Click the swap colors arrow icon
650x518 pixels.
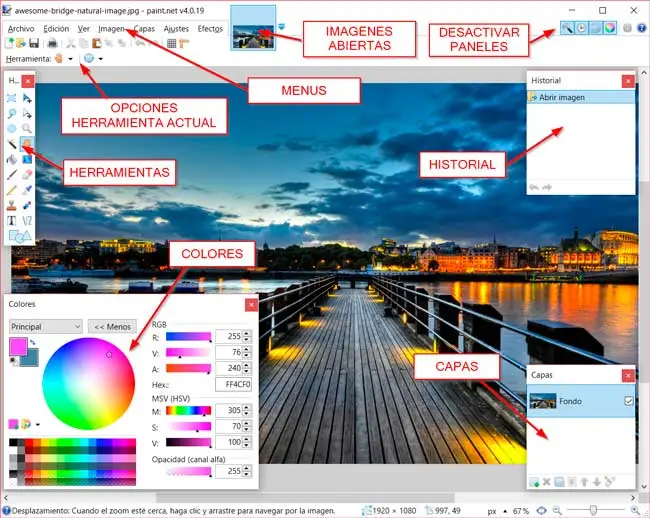coord(33,342)
